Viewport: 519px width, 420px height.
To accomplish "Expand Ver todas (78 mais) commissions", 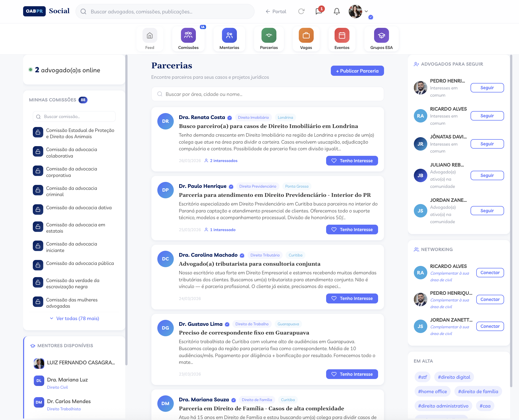I will tap(74, 318).
